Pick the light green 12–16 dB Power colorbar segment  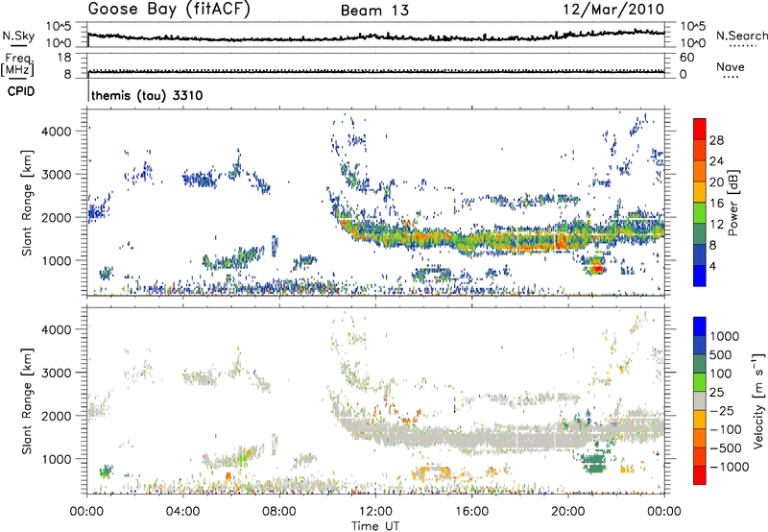(x=700, y=213)
